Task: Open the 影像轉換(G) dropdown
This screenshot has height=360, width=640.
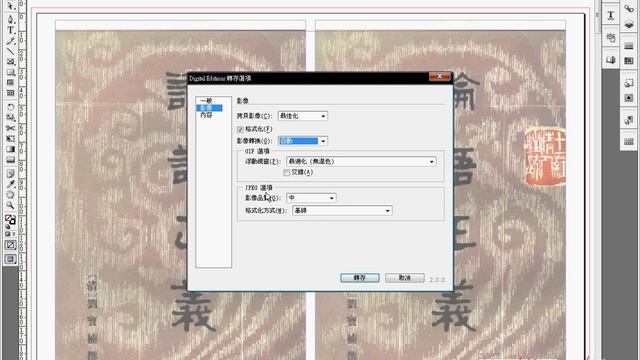Action: [302, 141]
